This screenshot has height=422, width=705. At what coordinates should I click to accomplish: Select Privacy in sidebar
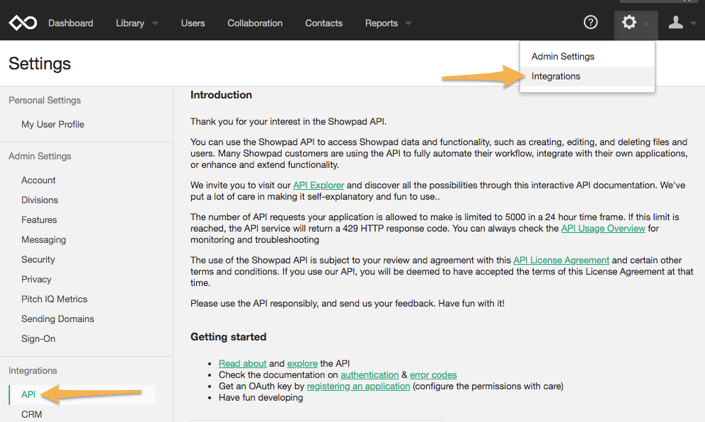(36, 279)
